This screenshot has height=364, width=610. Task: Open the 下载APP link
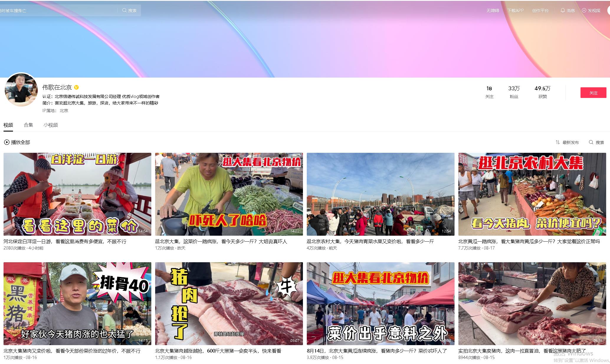point(515,11)
